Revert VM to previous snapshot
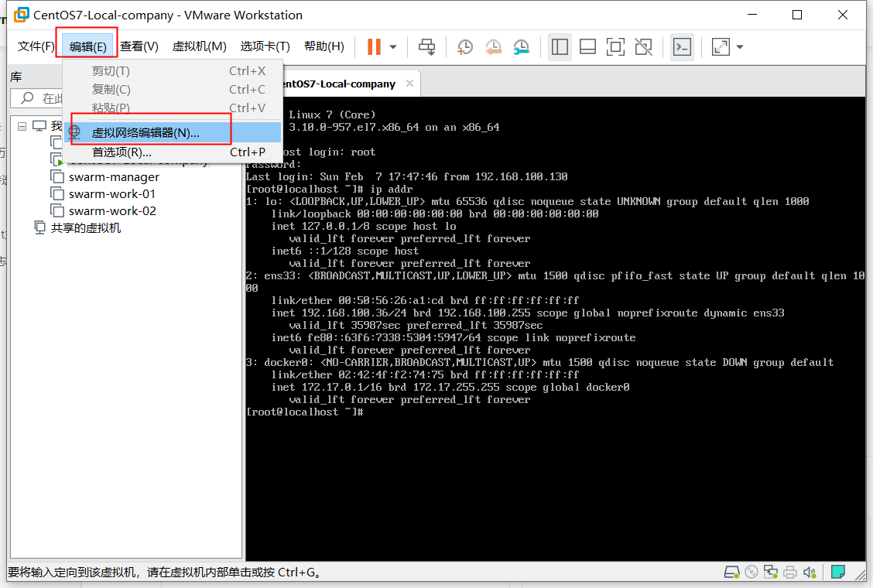The image size is (873, 588). coord(493,47)
